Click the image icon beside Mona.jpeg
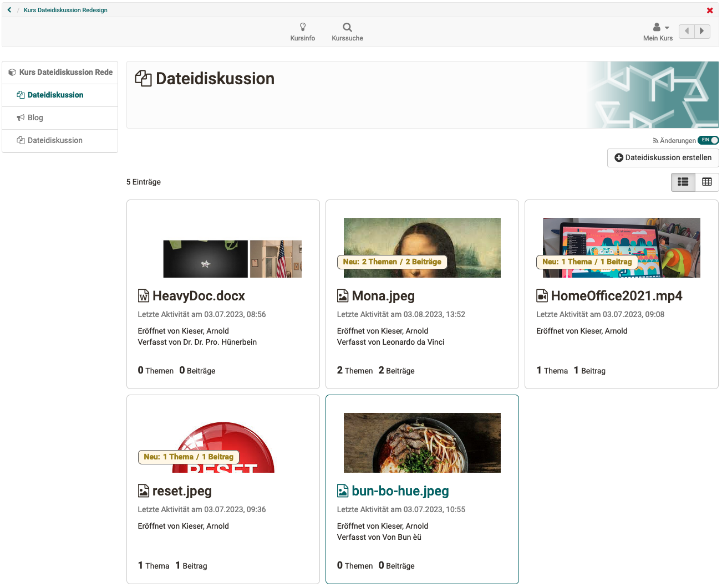This screenshot has width=722, height=588. tap(342, 295)
